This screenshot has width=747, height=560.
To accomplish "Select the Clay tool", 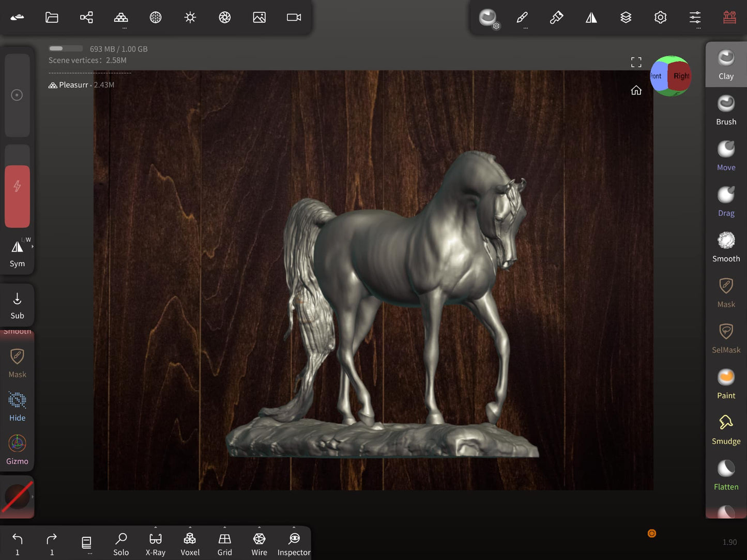I will point(726,65).
